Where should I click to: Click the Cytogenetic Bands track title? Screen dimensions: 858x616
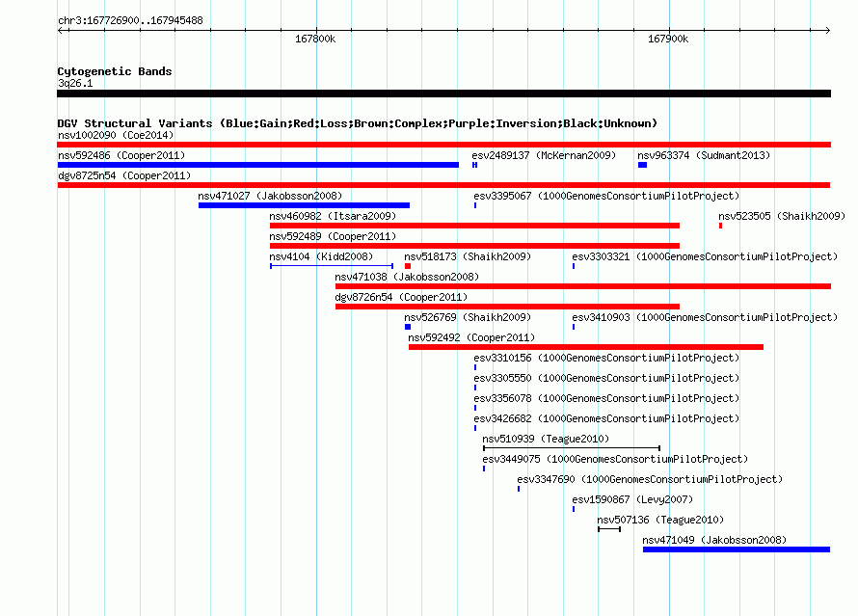pos(115,71)
